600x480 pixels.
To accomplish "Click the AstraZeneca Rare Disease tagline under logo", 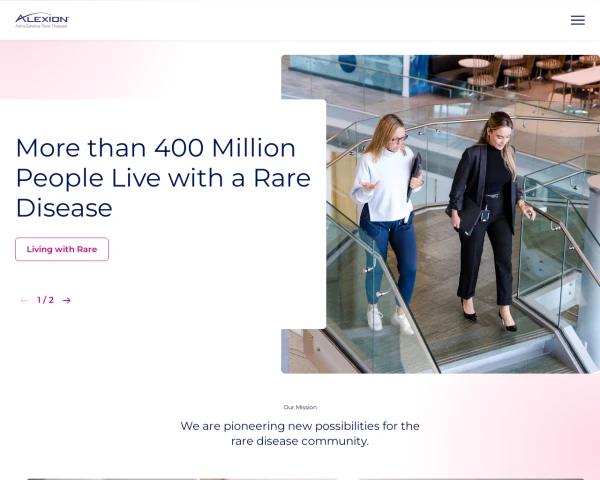I will click(x=42, y=25).
